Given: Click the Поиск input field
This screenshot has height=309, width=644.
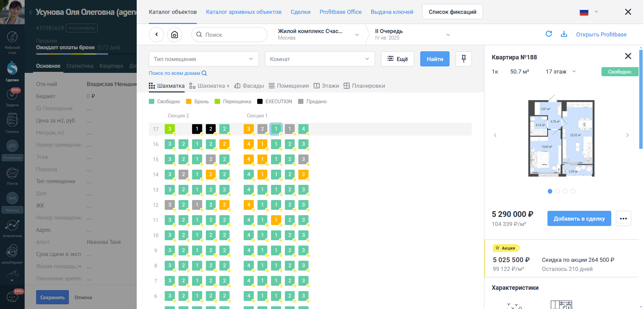Looking at the screenshot, I should point(229,35).
